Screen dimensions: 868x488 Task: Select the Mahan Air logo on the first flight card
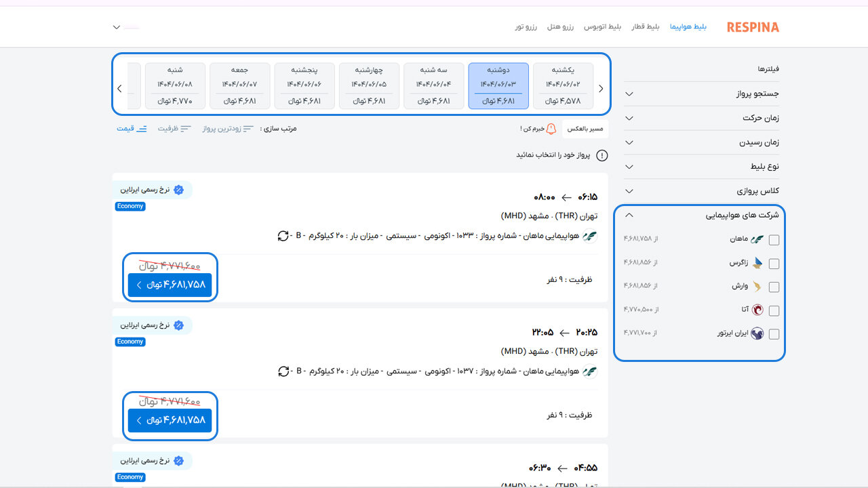[x=590, y=237]
